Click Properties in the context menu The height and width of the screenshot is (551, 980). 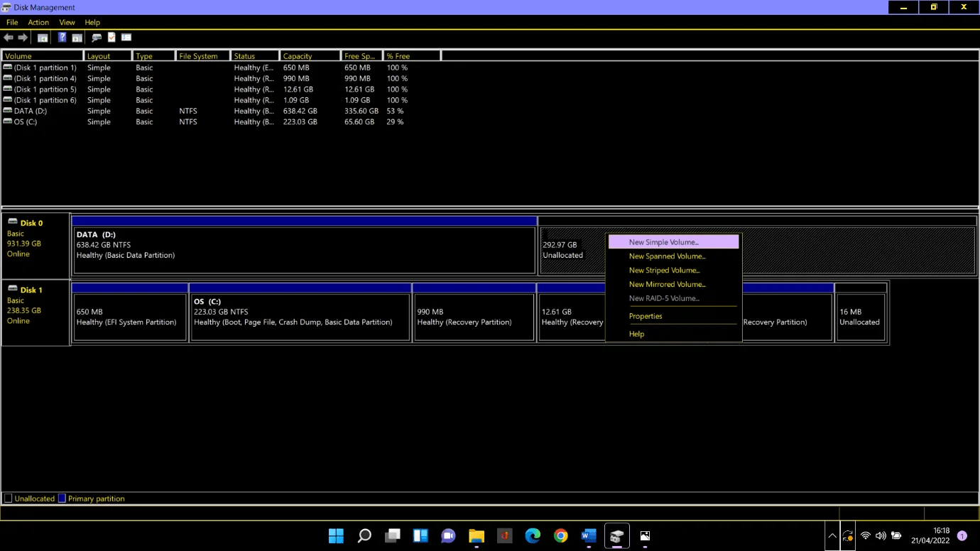[645, 316]
